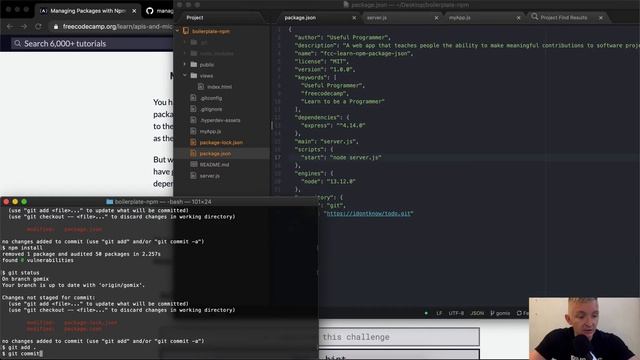Click the search magnifier on freeCodeCamp page

coord(18,43)
